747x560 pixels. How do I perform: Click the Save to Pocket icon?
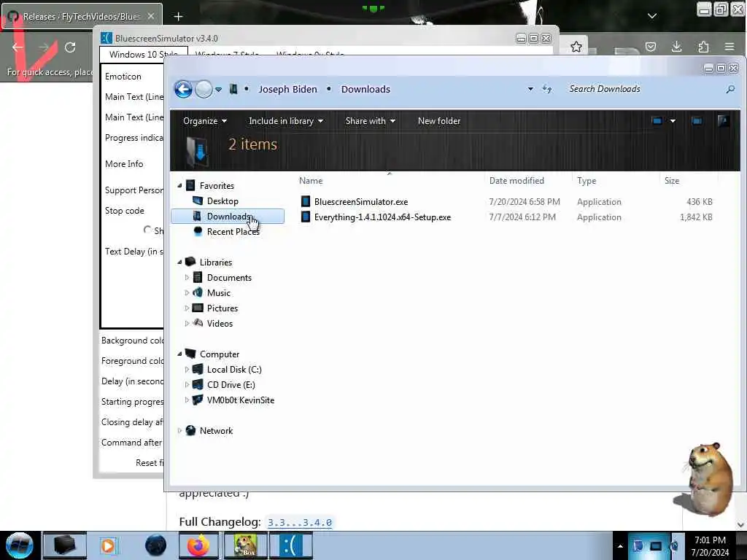tap(651, 47)
